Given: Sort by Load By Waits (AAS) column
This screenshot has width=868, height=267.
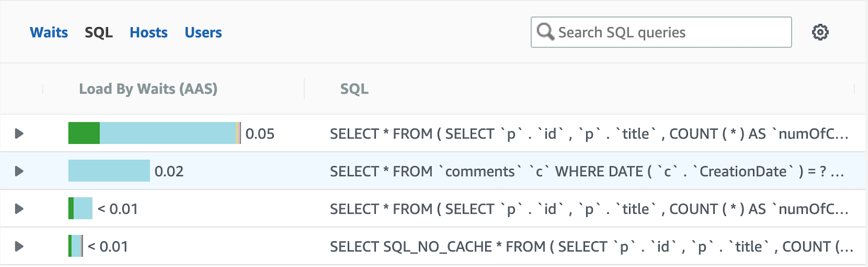Looking at the screenshot, I should click(x=148, y=89).
